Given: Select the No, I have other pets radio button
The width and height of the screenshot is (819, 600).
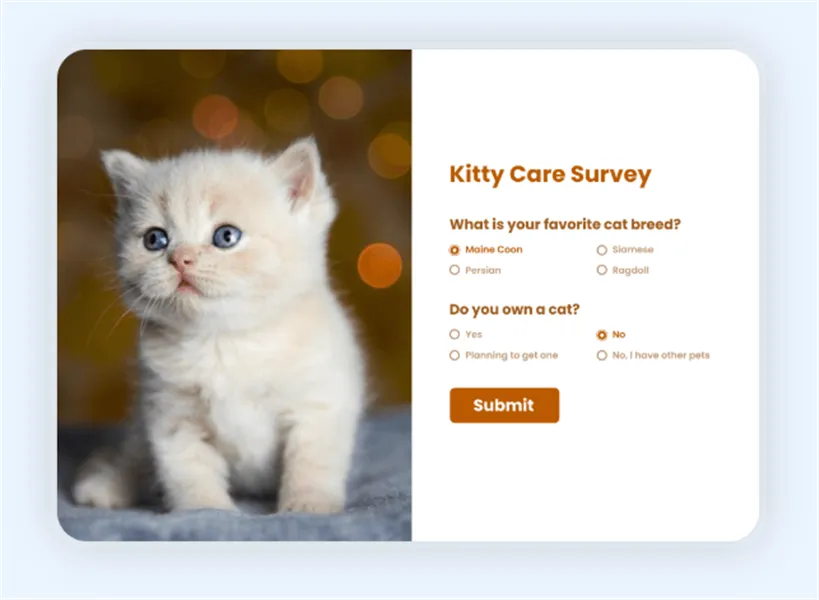Looking at the screenshot, I should point(602,355).
